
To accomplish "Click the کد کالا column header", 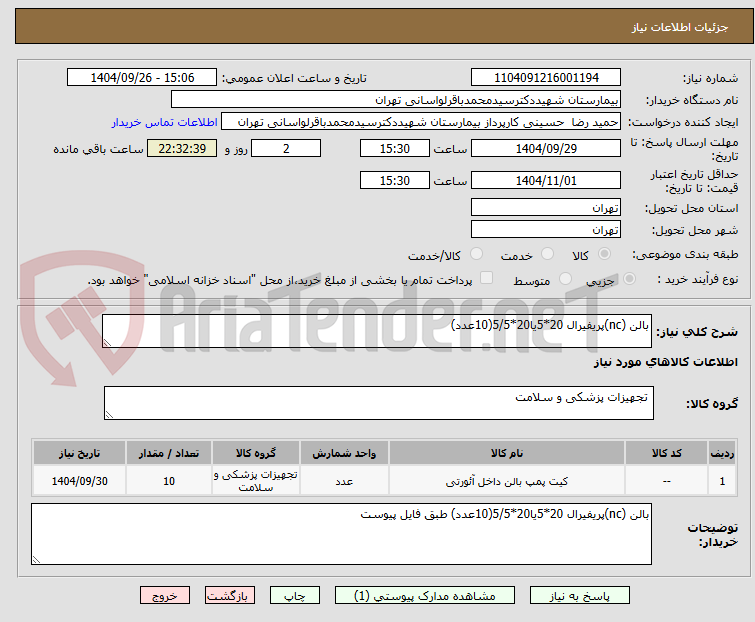I will point(666,453).
